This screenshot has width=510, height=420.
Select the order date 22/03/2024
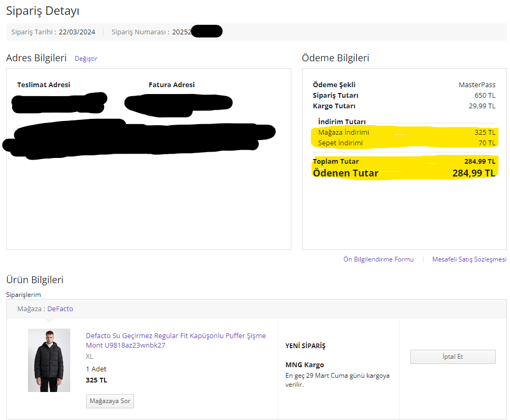pos(77,32)
